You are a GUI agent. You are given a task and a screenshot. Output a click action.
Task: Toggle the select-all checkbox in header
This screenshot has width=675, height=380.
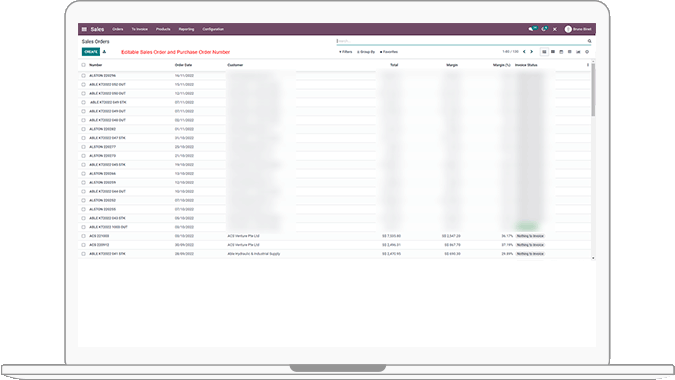tap(84, 65)
